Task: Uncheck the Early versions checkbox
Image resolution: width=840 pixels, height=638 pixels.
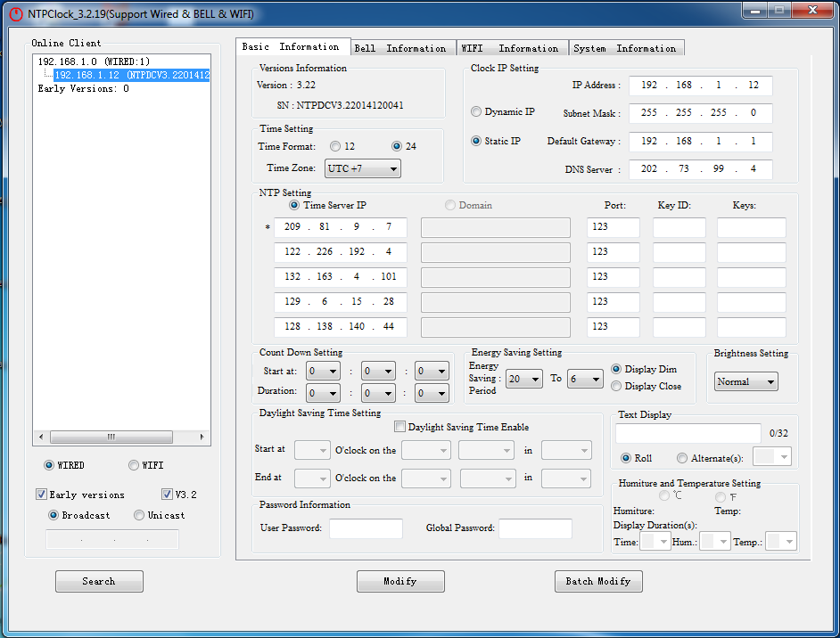Action: [41, 495]
